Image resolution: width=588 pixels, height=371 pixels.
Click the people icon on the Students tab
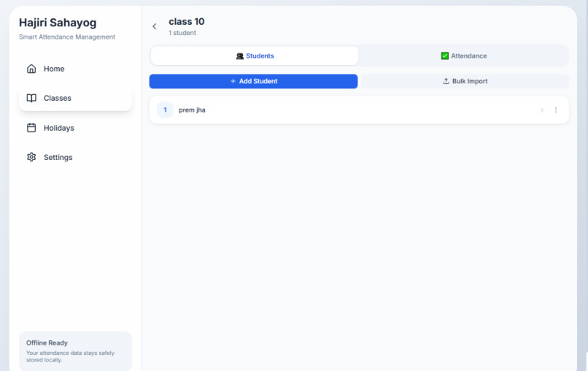point(240,56)
